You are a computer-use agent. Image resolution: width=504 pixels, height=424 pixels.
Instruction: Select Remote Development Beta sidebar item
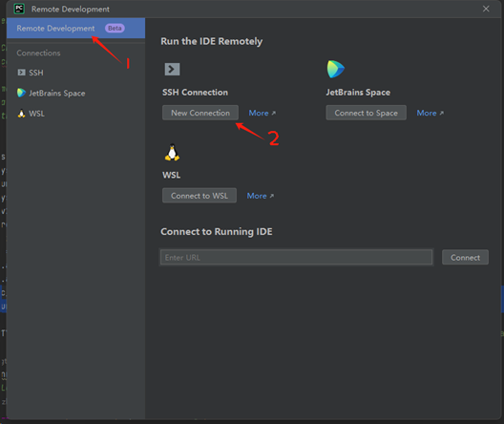(x=75, y=29)
